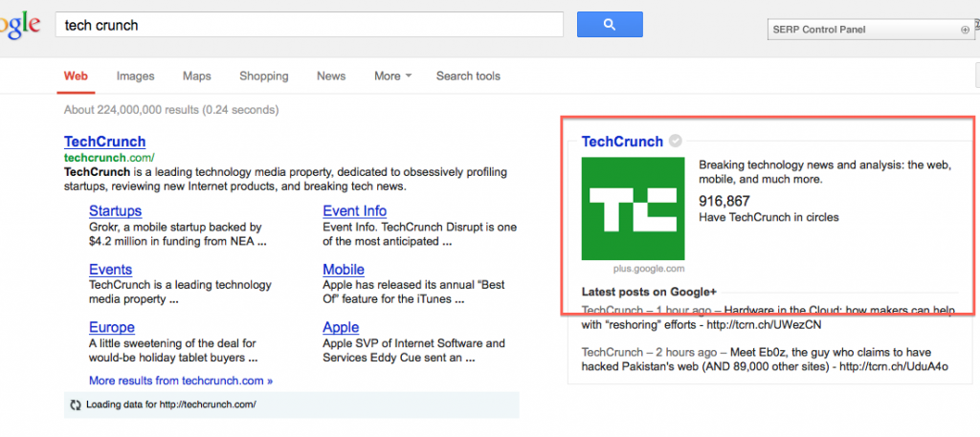
Task: Click the Latest posts on Google+ heading
Action: pos(649,292)
